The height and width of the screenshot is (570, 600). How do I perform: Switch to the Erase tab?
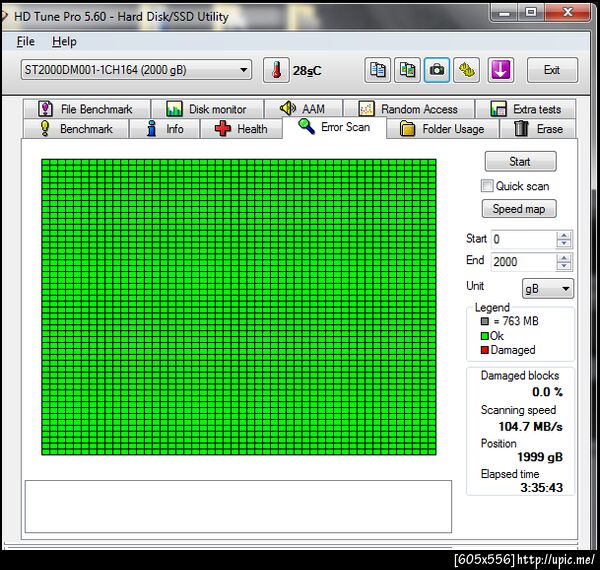(x=538, y=129)
